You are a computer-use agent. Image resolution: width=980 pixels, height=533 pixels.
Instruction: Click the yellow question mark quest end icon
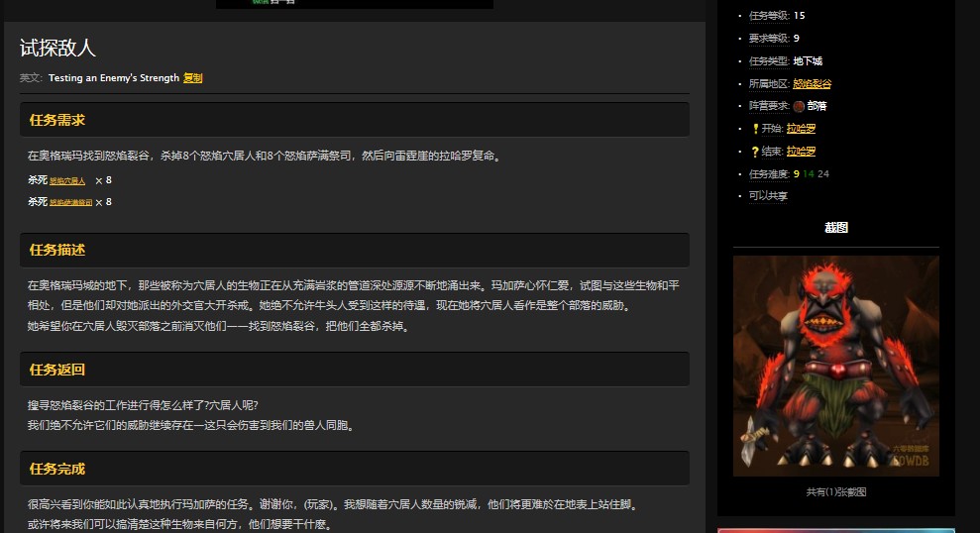[x=755, y=152]
